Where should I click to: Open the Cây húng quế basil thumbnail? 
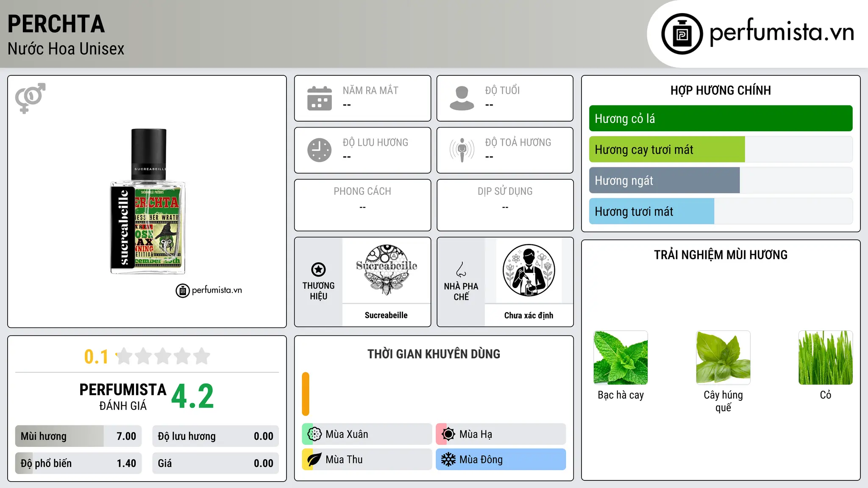723,358
